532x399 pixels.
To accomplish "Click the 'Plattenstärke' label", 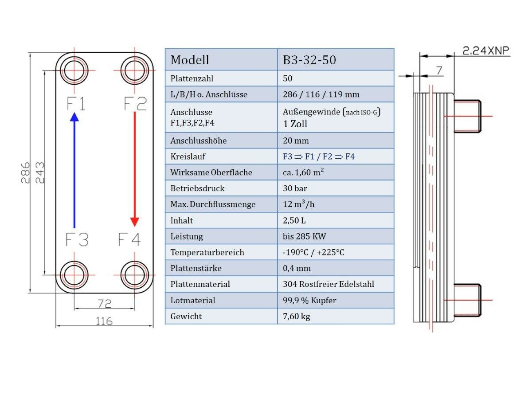I will coord(196,268).
